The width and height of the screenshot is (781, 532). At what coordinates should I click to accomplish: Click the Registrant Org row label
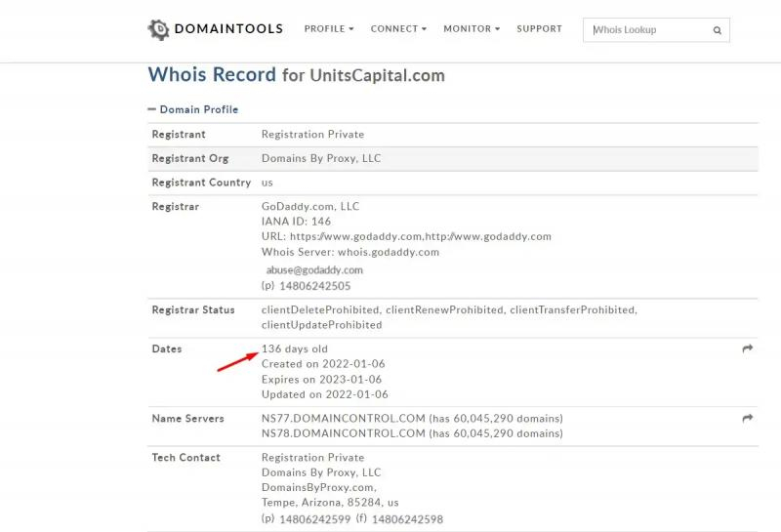tap(190, 158)
